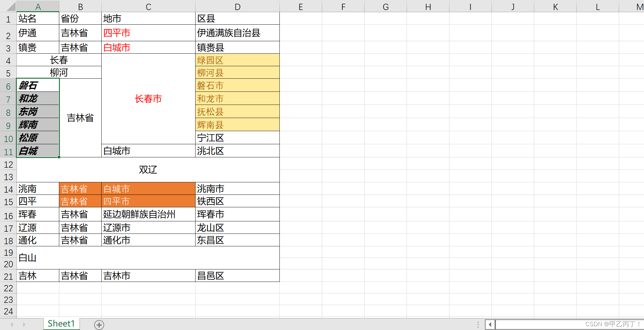The height and width of the screenshot is (330, 644).
Task: Select yellow cell 和龙市
Action: point(238,98)
